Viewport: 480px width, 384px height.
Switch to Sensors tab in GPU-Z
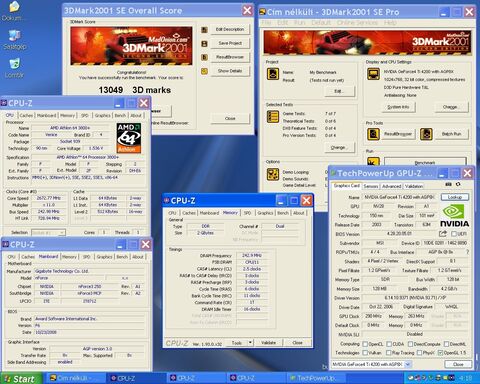pos(371,186)
